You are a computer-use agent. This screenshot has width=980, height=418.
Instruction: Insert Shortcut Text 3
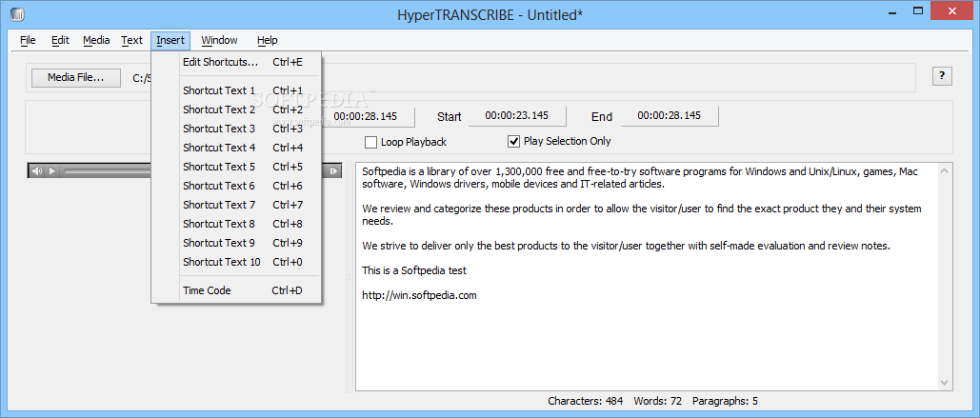(x=236, y=129)
